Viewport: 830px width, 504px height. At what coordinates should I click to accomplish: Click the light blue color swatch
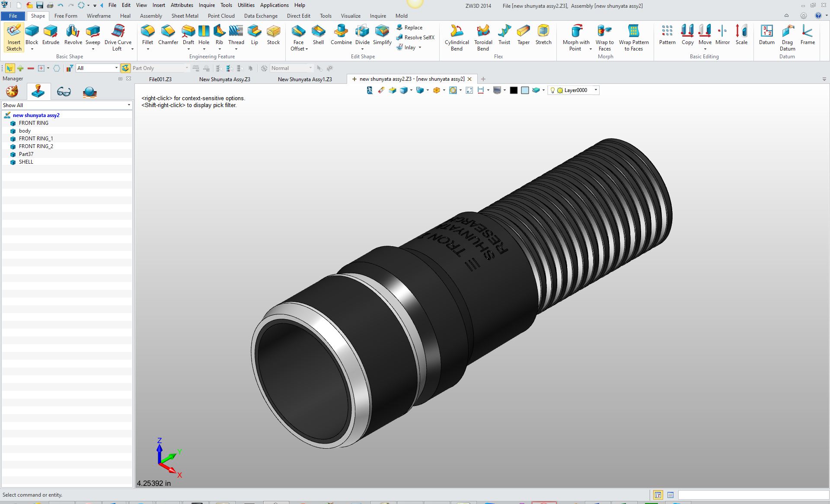click(525, 90)
